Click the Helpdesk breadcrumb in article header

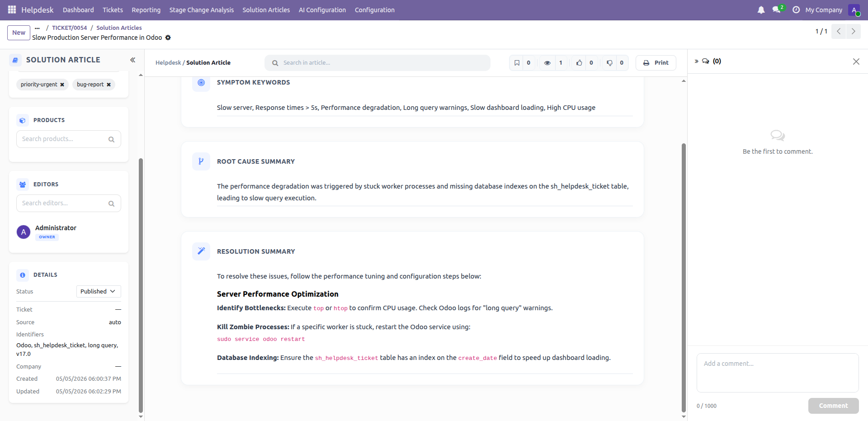tap(168, 63)
